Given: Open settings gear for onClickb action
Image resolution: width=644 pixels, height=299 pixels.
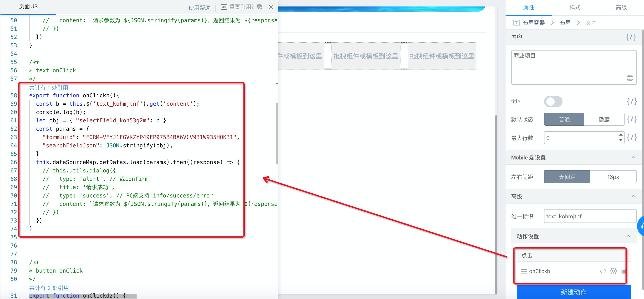Looking at the screenshot, I should tap(613, 271).
